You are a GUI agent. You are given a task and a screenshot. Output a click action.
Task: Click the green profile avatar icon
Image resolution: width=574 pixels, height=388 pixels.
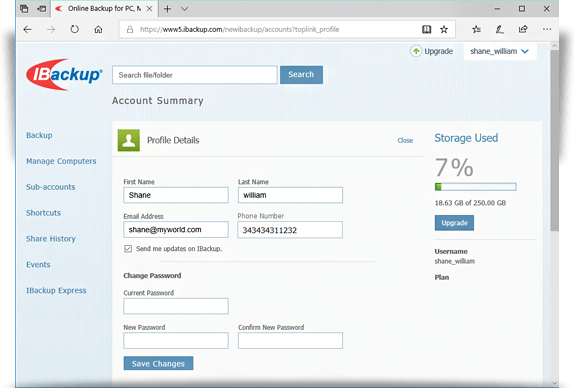tap(128, 140)
